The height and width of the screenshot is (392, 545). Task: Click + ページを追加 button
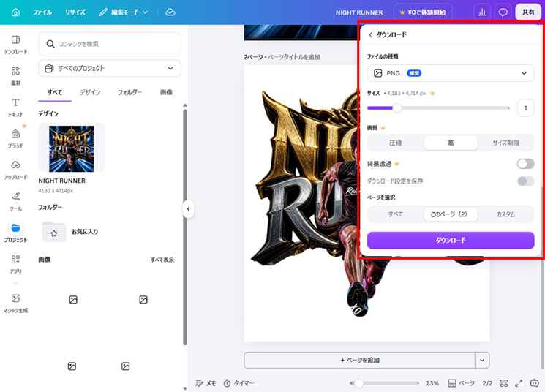359,360
